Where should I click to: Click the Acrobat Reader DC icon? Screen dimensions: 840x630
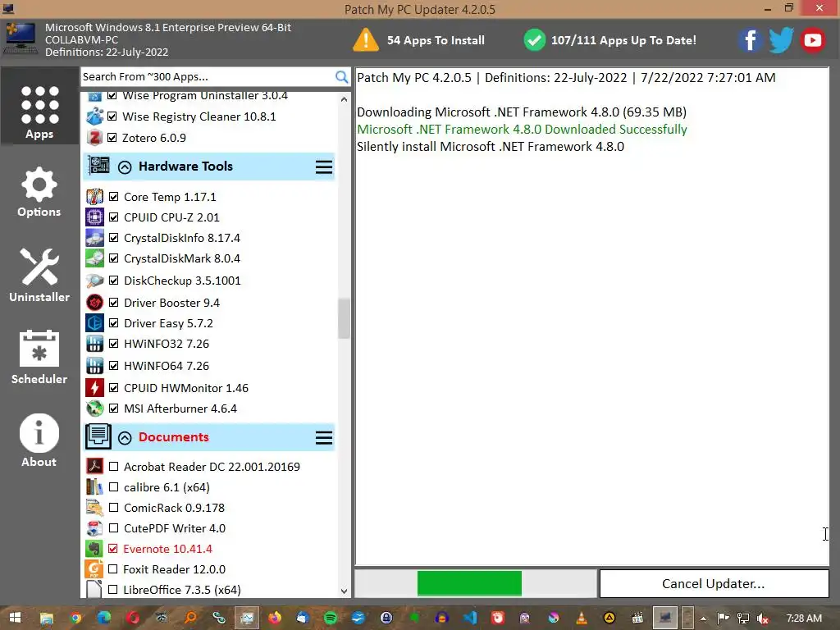95,466
